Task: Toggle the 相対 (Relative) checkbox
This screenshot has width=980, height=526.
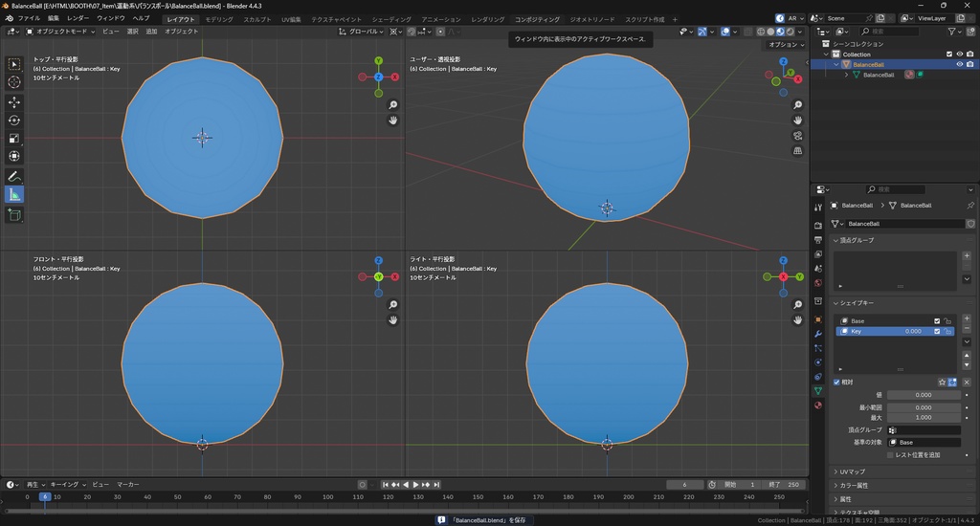Action: [836, 382]
